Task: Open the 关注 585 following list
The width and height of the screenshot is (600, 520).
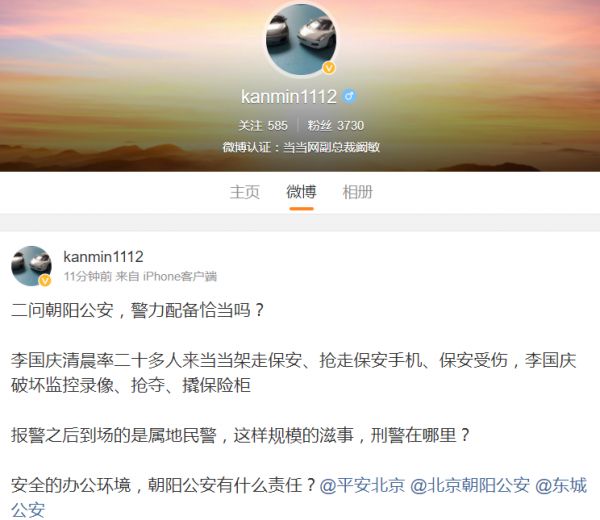Action: [263, 126]
